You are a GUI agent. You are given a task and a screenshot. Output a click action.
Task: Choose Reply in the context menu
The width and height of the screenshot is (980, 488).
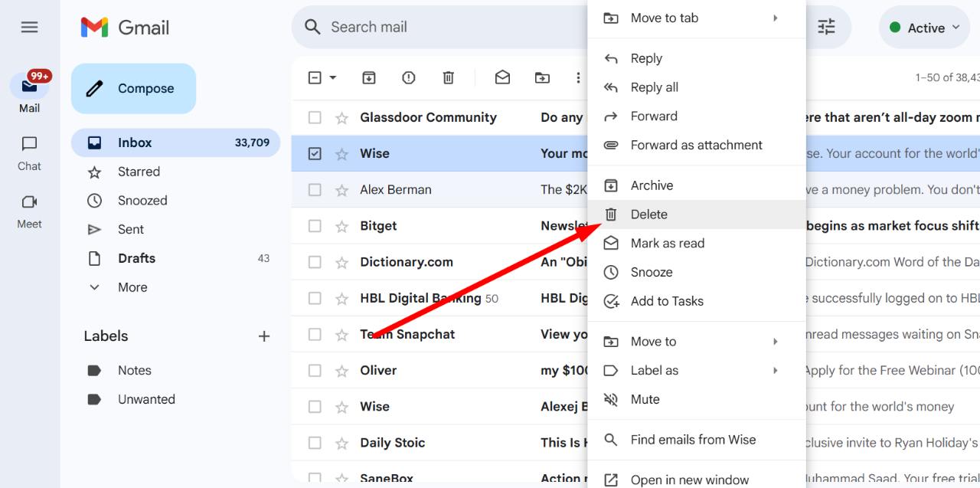coord(697,58)
